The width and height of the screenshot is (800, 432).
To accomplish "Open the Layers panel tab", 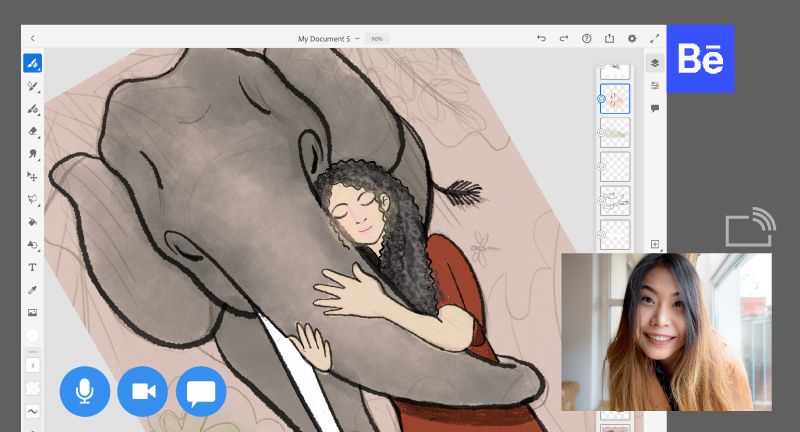I will click(655, 63).
